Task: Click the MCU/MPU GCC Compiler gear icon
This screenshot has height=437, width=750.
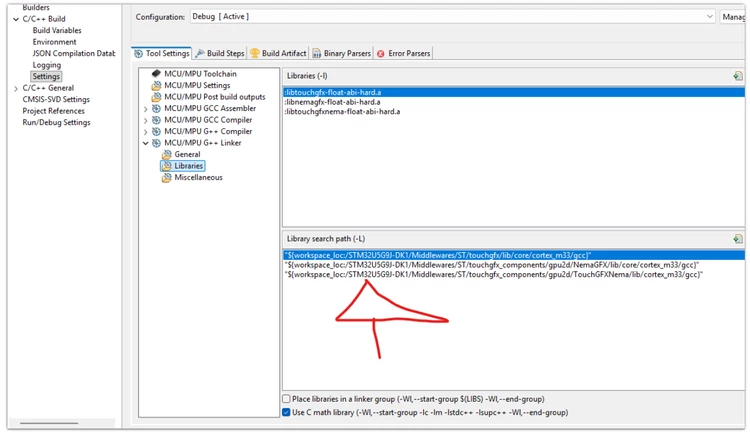Action: tap(156, 120)
